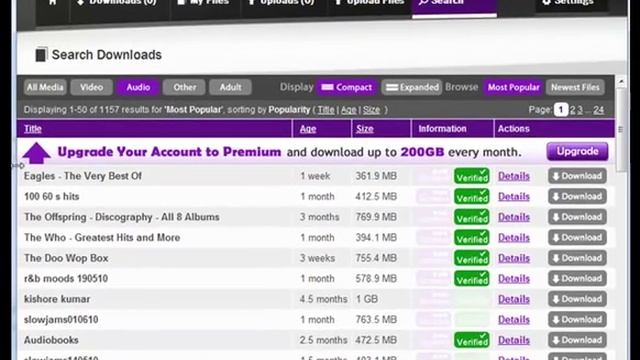Sort by Title link in results summary
This screenshot has width=640, height=360.
[326, 110]
